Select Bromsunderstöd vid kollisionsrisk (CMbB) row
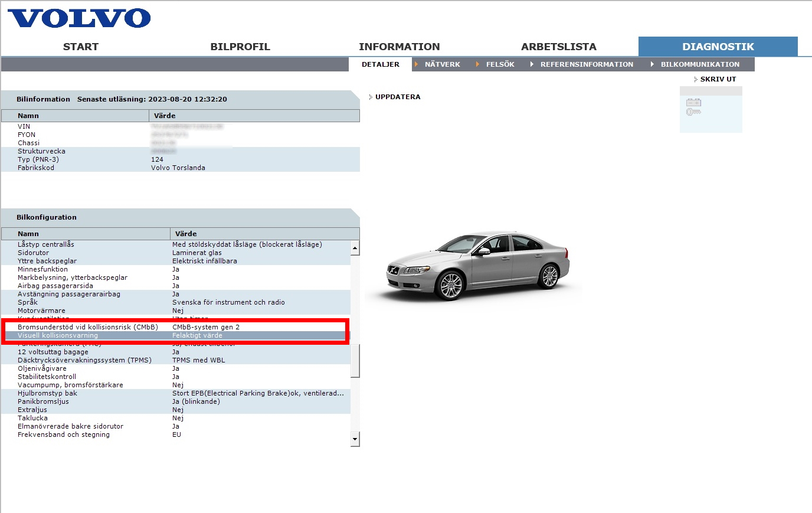The image size is (812, 513). (x=176, y=327)
